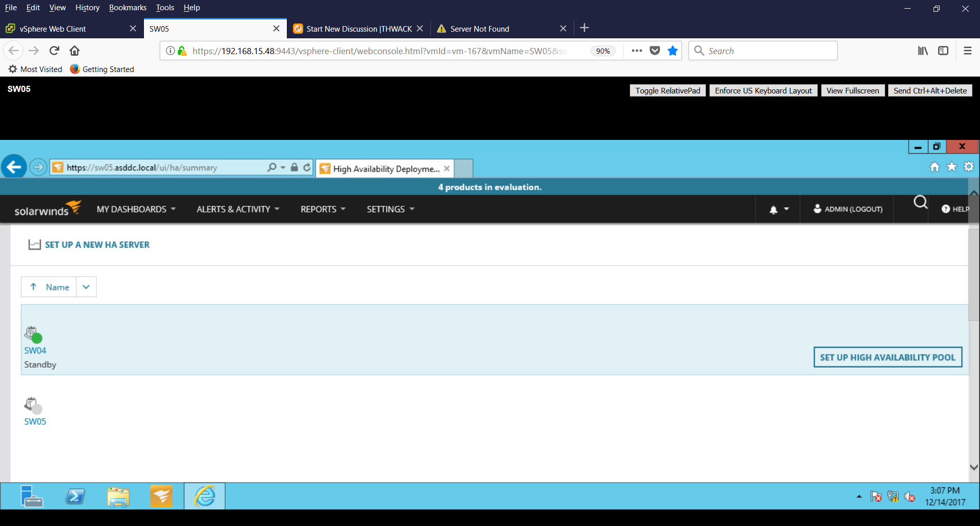The image size is (980, 526).
Task: Open Internet Explorer favorites star
Action: coord(952,167)
